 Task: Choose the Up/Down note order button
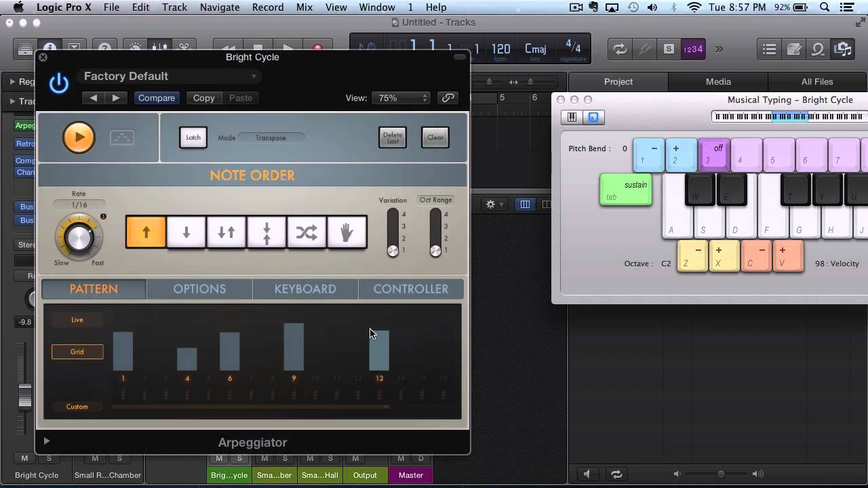coord(226,232)
